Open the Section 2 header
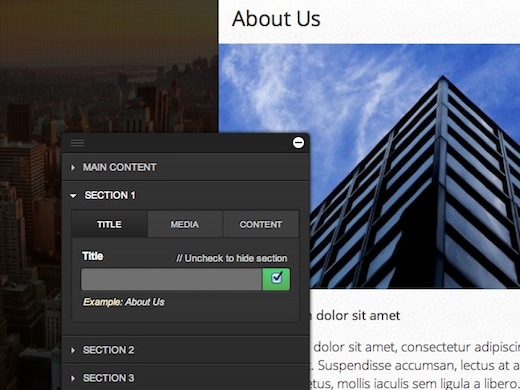Viewport: 520px width, 390px height. (x=186, y=350)
